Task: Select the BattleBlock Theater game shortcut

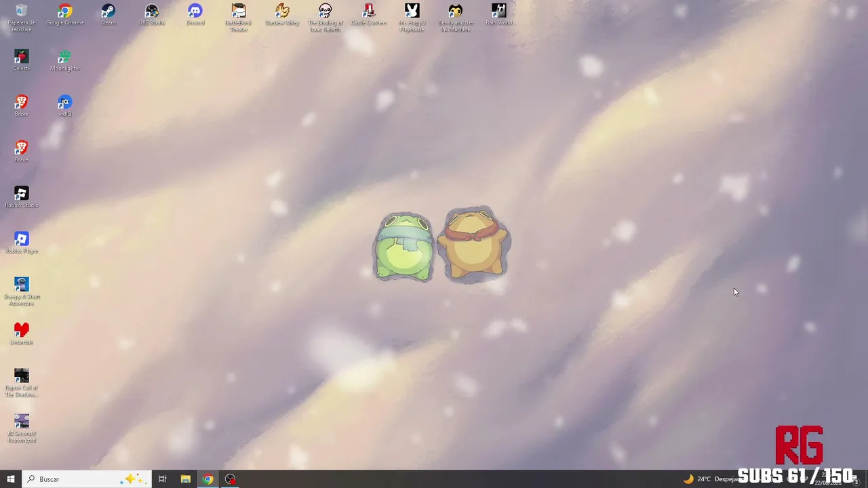Action: tap(239, 18)
